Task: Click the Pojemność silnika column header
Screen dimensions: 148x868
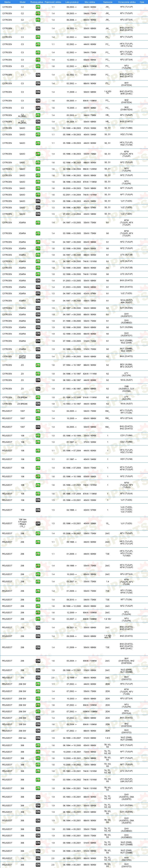Action: (53, 2)
